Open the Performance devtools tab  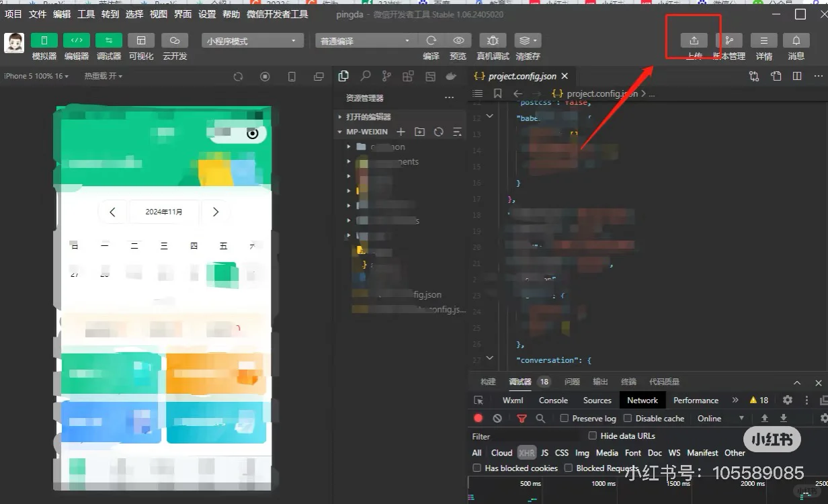click(x=696, y=400)
